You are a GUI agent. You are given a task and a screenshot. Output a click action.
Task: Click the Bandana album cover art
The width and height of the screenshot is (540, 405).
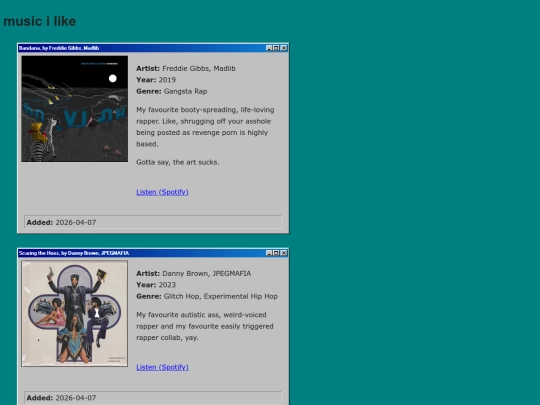(74, 109)
